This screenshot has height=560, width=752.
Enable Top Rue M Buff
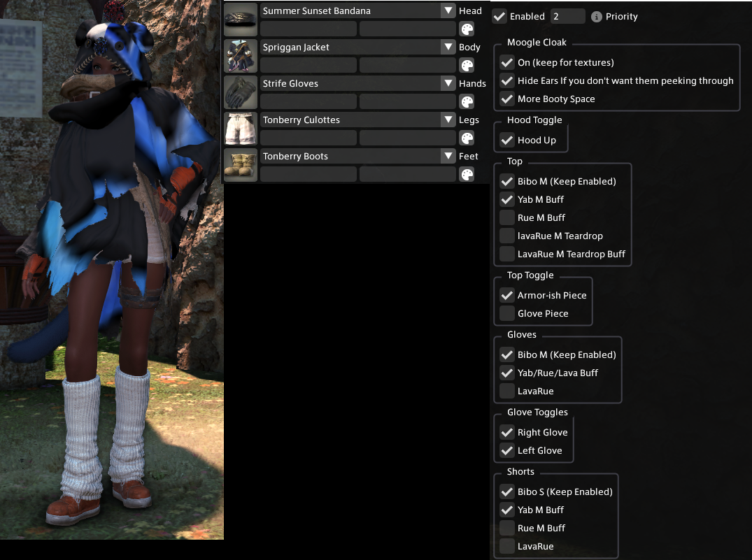tap(507, 217)
